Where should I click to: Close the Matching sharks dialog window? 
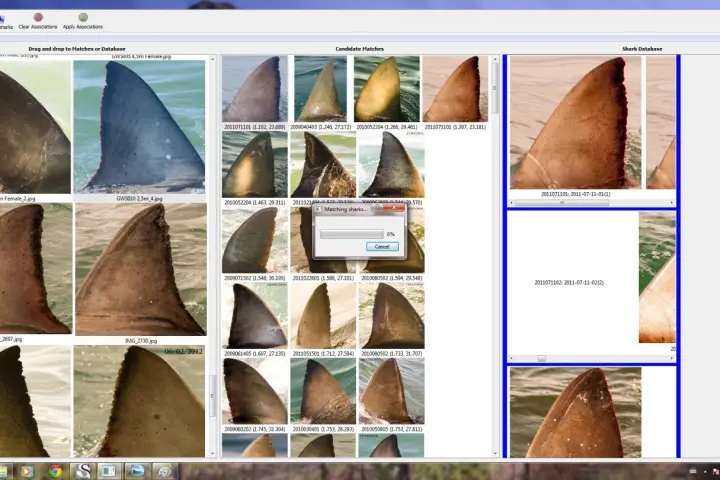tap(394, 208)
